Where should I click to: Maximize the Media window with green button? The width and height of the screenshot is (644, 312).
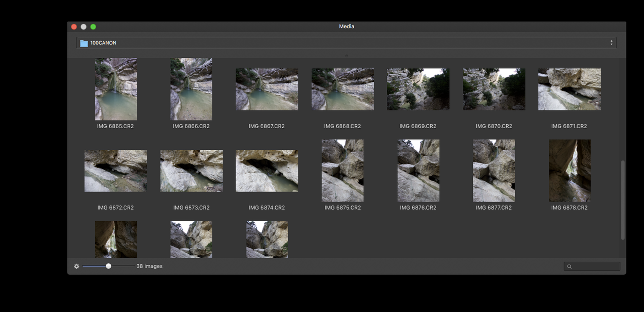click(93, 27)
